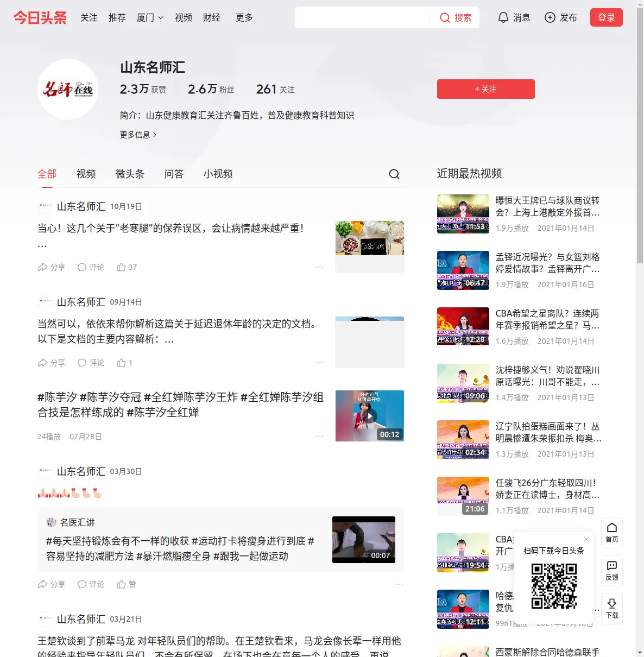Screen dimensions: 644x657
Task: Open the 老寒腿 post food thumbnail
Action: click(370, 247)
